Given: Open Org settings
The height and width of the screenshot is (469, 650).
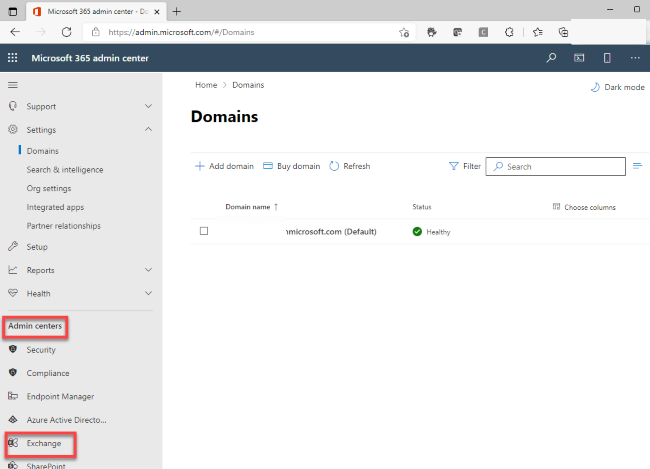Looking at the screenshot, I should click(x=49, y=188).
